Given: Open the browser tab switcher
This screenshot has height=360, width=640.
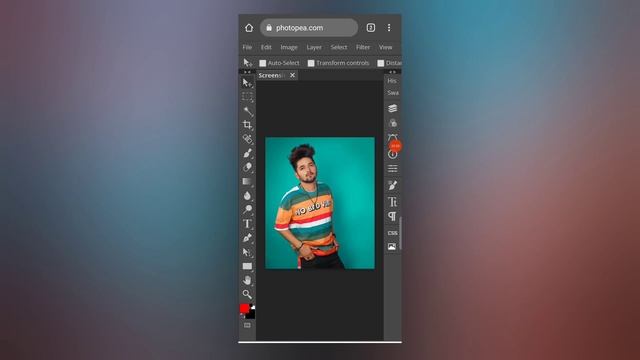Looking at the screenshot, I should 371,28.
